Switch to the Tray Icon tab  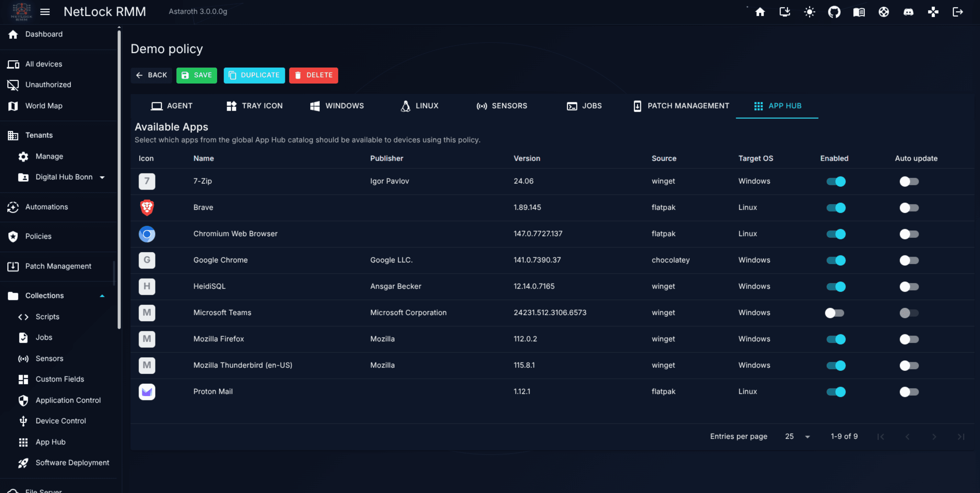pyautogui.click(x=255, y=106)
